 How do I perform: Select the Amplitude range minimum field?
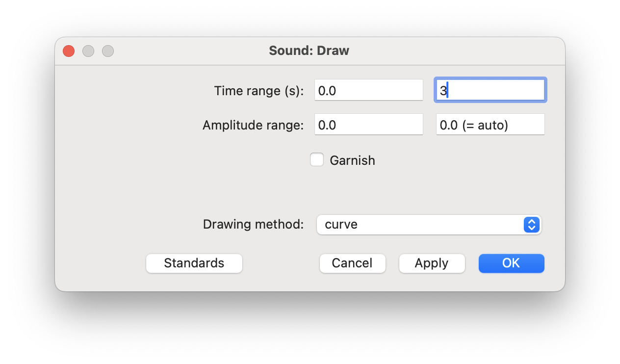pos(368,125)
